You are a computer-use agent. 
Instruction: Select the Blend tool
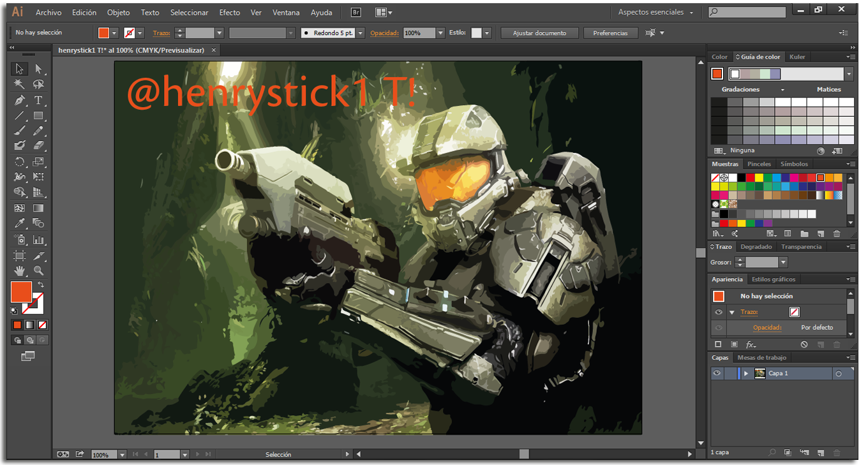click(x=38, y=223)
